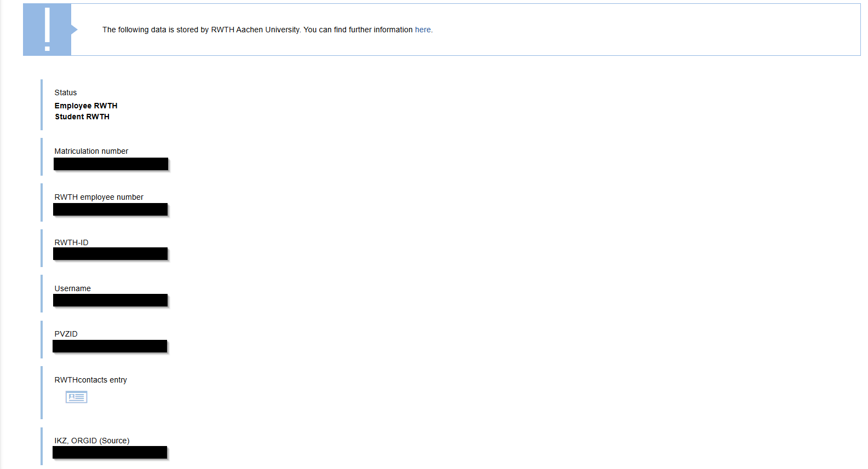Click the redacted matriculation number value
This screenshot has height=469, width=868.
(111, 164)
